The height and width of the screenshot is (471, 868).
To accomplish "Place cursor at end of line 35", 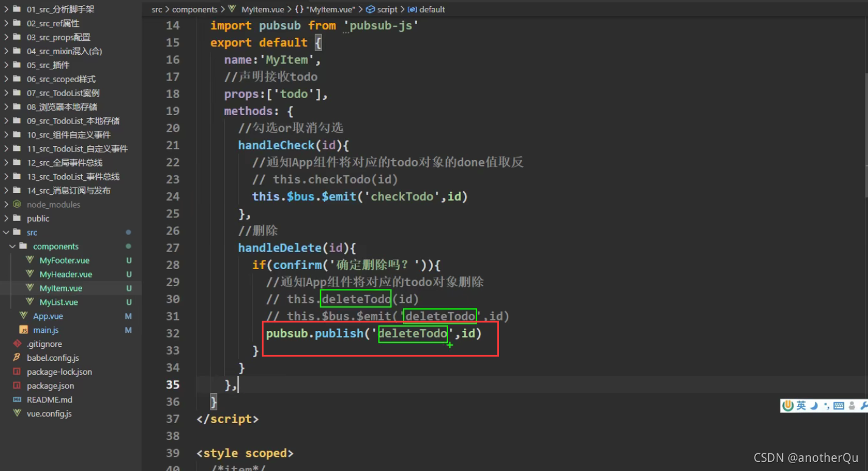I will [x=239, y=385].
